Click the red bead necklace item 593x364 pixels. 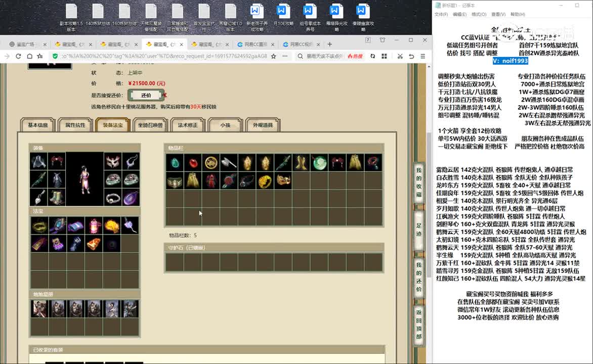coord(373,162)
